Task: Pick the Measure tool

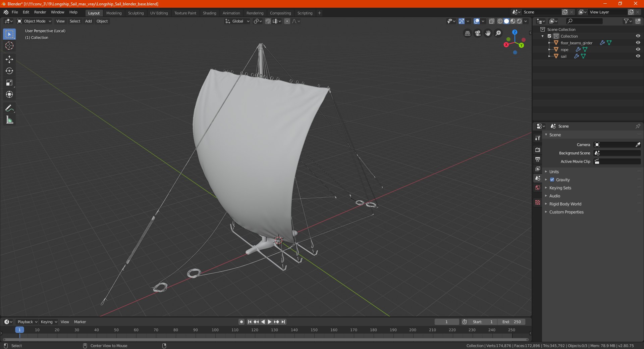Action: (x=9, y=120)
